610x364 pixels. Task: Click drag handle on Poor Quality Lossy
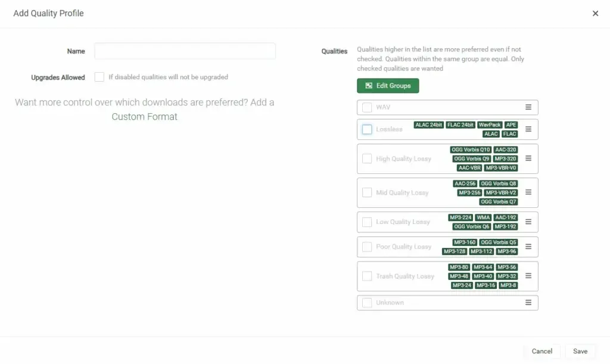[x=528, y=247]
